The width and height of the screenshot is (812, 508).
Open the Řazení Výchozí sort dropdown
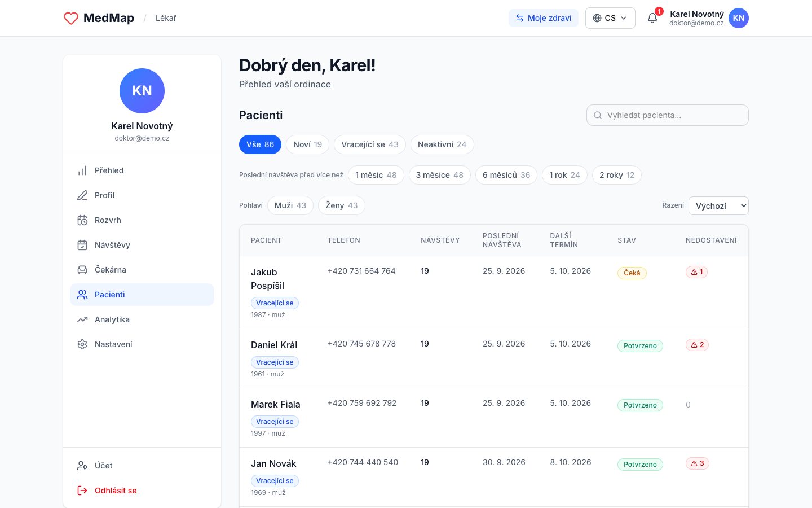[x=718, y=205]
